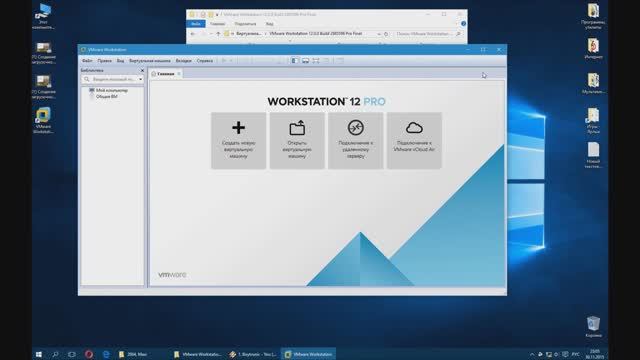Viewport: 640px width, 360px height.
Task: Toggle the library sidebar view toolbar icon
Action: (295, 61)
